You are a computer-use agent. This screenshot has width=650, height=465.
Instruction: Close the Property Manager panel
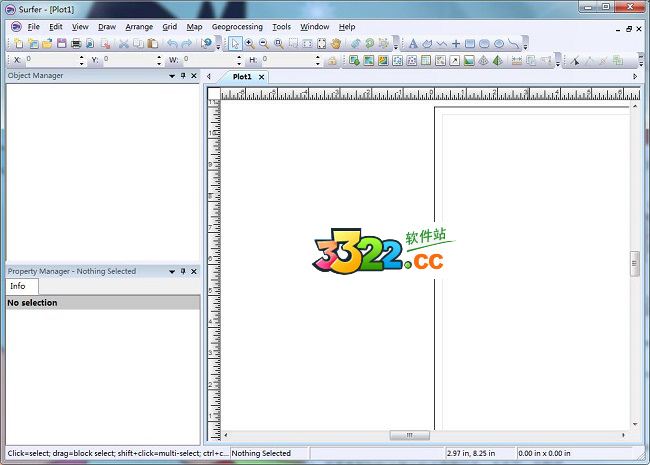coord(194,271)
